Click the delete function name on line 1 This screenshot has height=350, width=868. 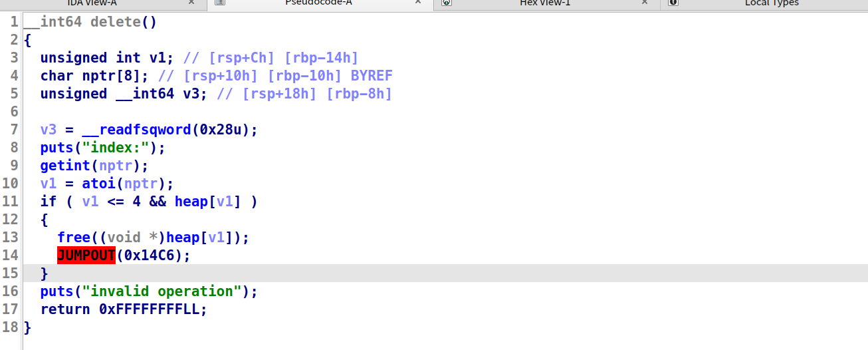(115, 22)
